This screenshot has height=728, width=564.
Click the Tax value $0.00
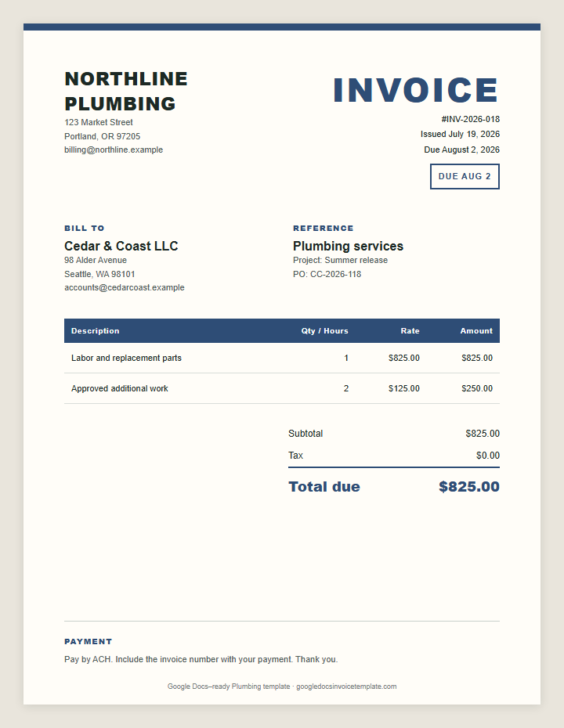pyautogui.click(x=488, y=456)
